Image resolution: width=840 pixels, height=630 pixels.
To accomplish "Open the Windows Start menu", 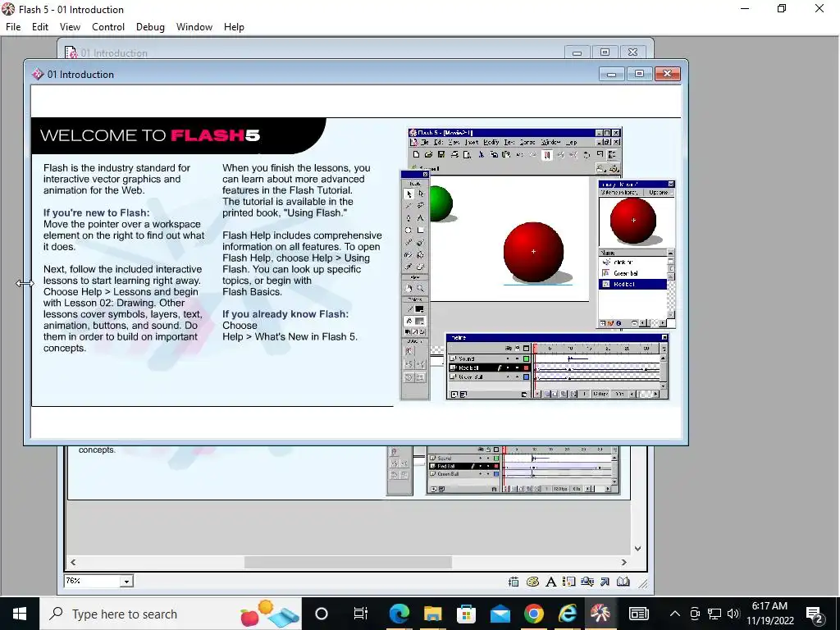I will click(20, 614).
